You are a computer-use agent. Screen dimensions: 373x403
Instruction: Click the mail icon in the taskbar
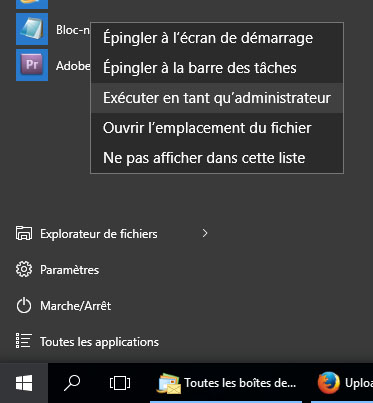click(169, 384)
